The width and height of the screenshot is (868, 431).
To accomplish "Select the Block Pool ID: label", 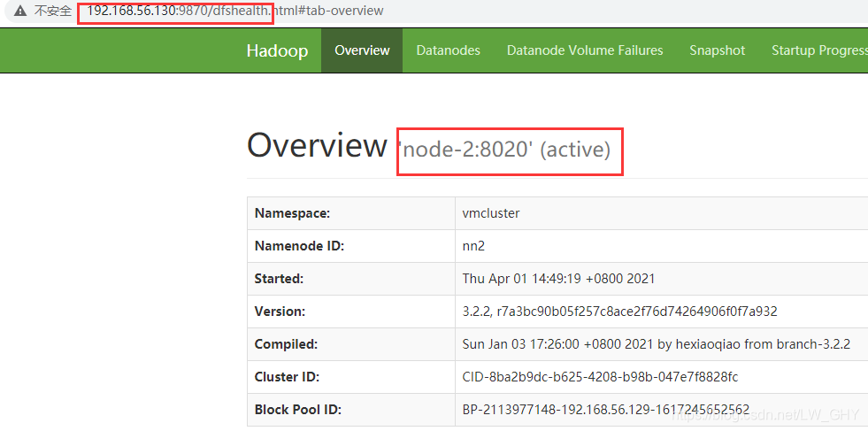I will click(298, 410).
